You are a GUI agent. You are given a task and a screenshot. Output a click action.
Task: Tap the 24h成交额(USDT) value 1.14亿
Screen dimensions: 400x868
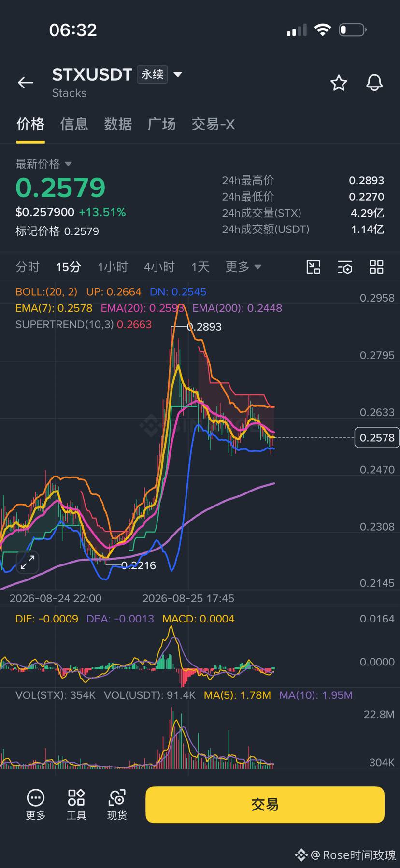368,230
